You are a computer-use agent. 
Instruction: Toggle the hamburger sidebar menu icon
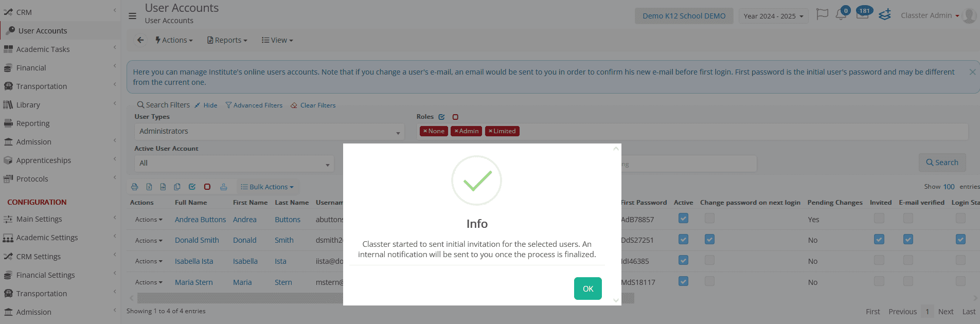(x=132, y=16)
